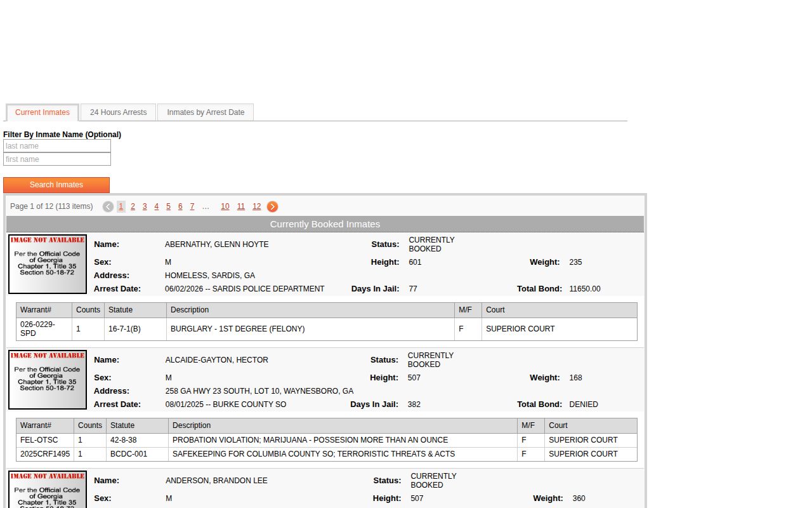This screenshot has width=812, height=508.
Task: Click the Currently Booked Inmates header
Action: tap(325, 224)
